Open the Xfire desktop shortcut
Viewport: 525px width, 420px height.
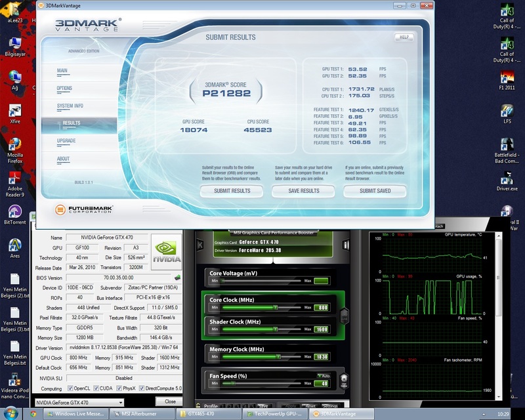pos(14,114)
